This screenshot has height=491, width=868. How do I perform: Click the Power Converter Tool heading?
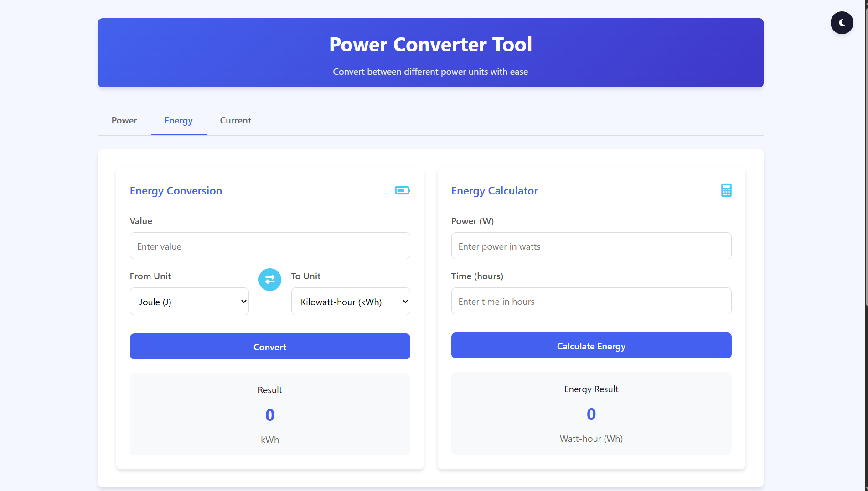(431, 45)
